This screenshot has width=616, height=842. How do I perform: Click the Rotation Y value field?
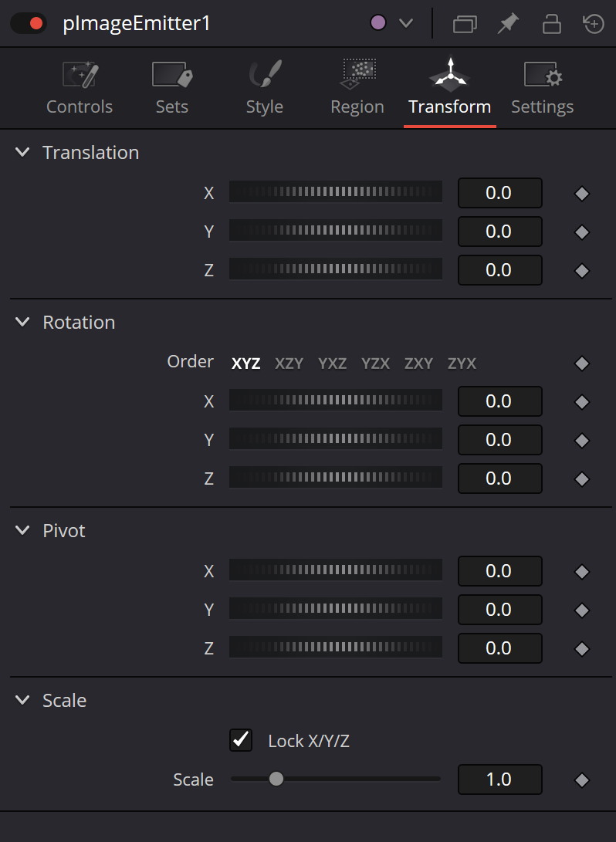(x=500, y=440)
